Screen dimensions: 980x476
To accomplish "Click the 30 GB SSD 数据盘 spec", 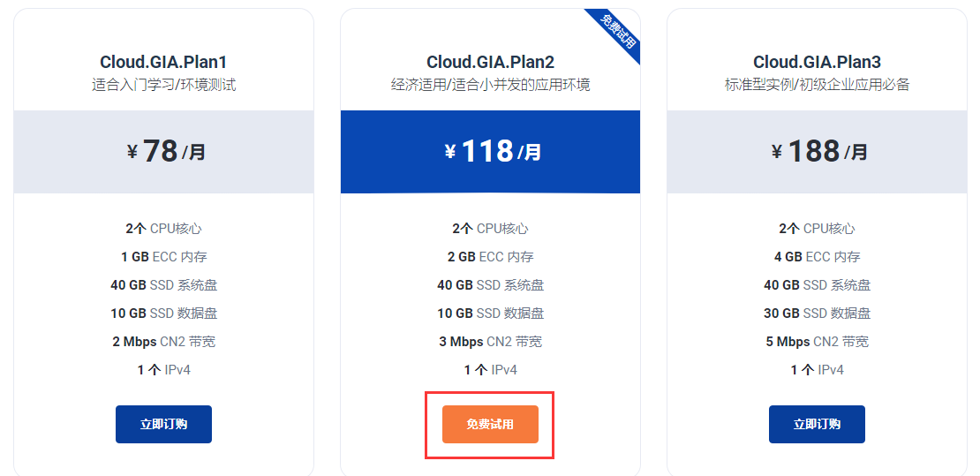I will coord(817,314).
